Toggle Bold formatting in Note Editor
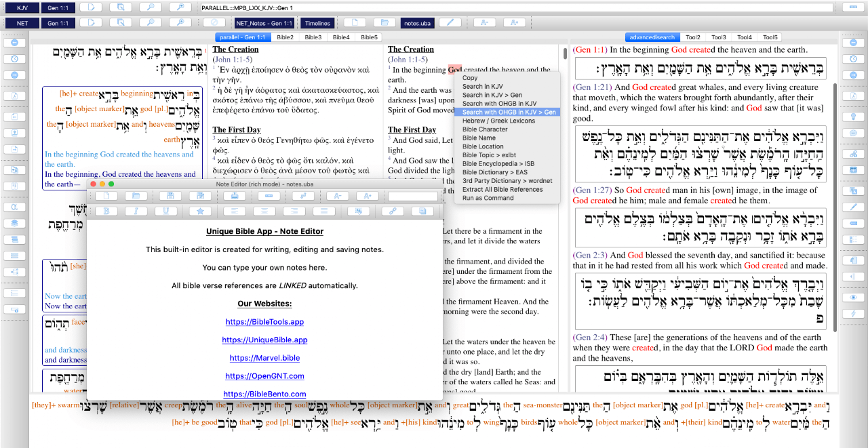Viewport: 868px width, 448px height. tap(106, 211)
